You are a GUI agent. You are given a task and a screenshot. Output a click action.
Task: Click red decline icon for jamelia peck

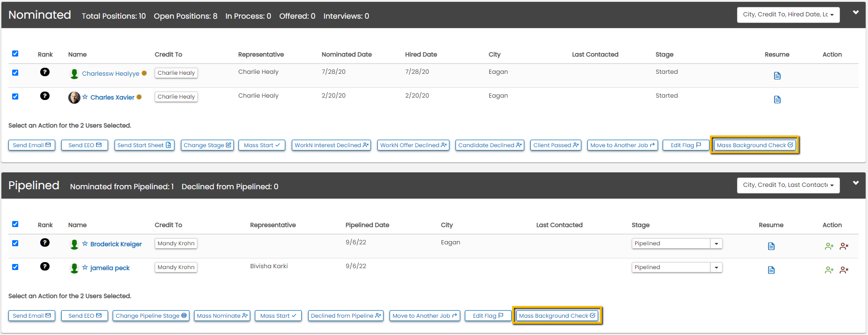(844, 270)
